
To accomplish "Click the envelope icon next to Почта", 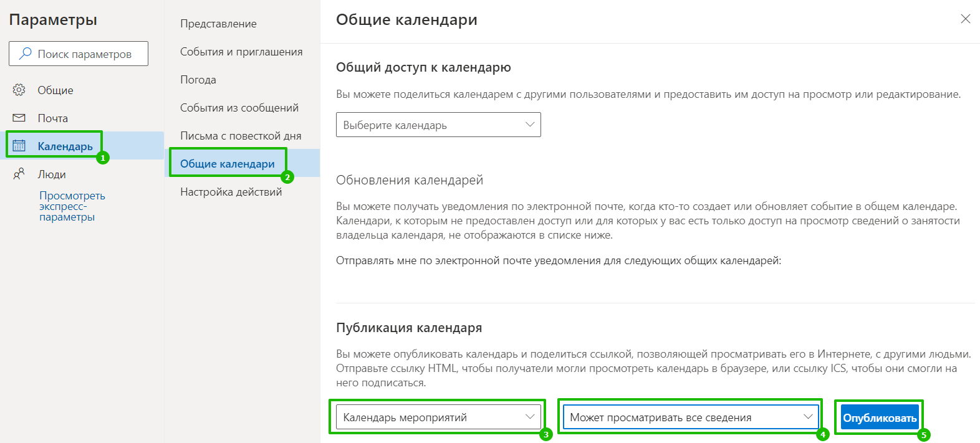I will click(x=19, y=118).
